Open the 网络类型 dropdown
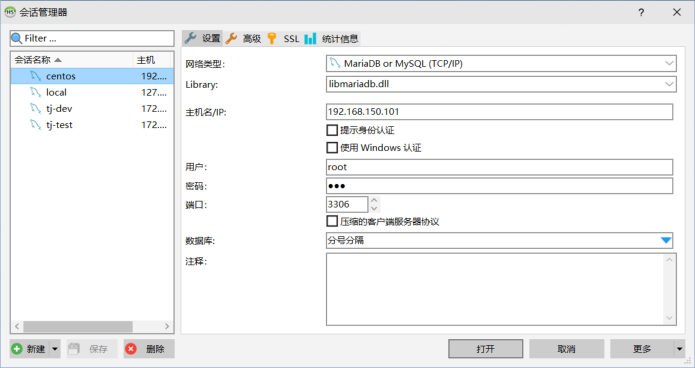This screenshot has width=695, height=368. pyautogui.click(x=669, y=63)
